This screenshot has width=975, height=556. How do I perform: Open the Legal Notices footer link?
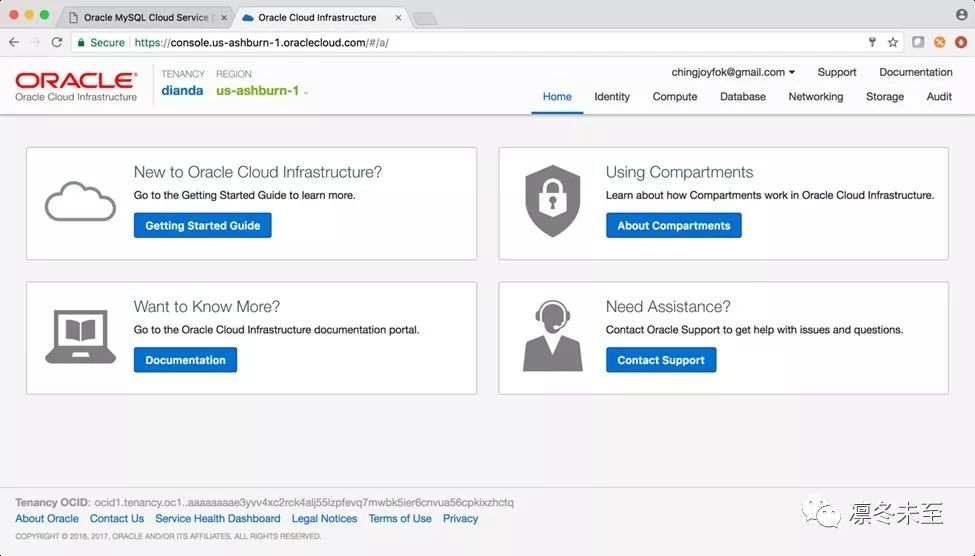(x=325, y=519)
